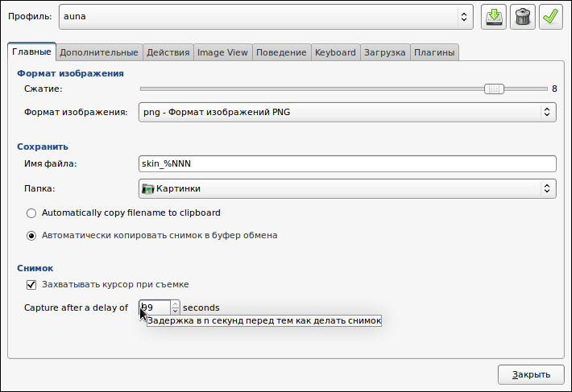Viewport: 572px width, 392px height.
Task: Click the Capture after a delay of label
Action: click(x=76, y=307)
